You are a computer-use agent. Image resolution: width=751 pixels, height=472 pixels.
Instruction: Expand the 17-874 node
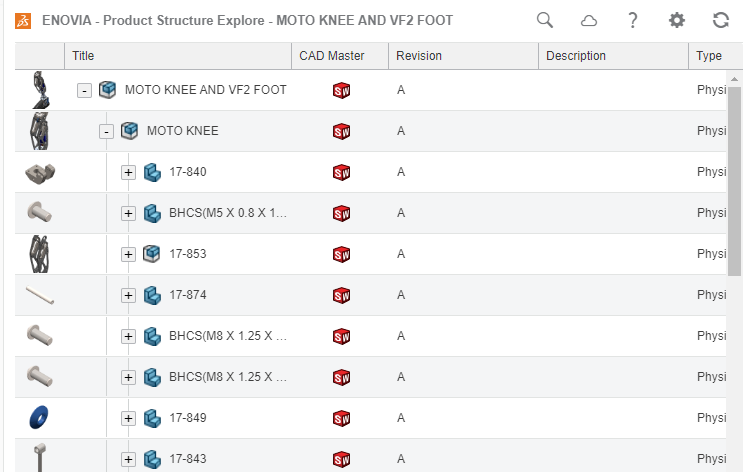(128, 296)
